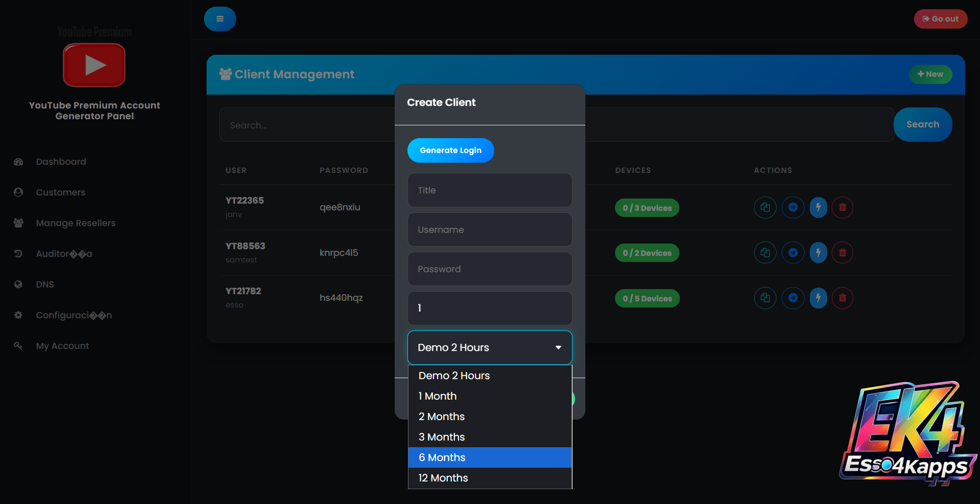Open the Demo 2 Hours duration dropdown
This screenshot has height=504, width=980.
tap(489, 347)
